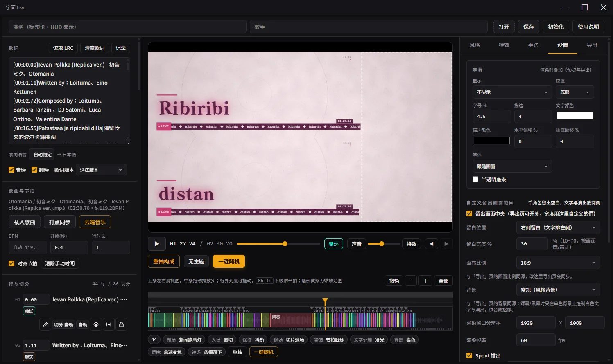Click the record-dot icon in line 01 row
The image size is (613, 364).
96,324
